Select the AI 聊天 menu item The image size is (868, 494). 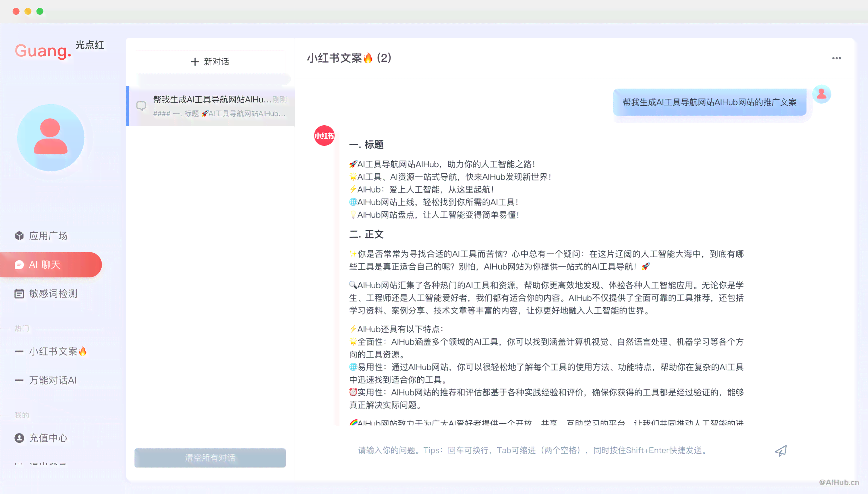pyautogui.click(x=51, y=265)
